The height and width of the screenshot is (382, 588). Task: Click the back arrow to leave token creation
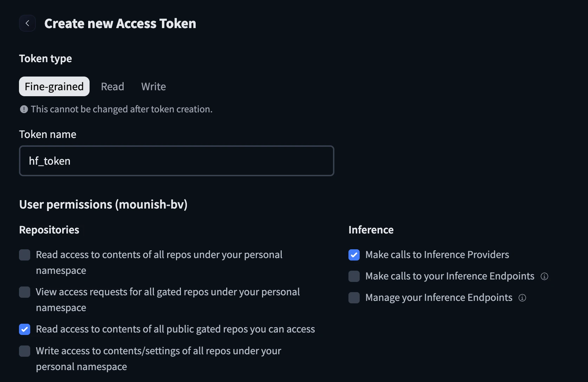(x=27, y=23)
